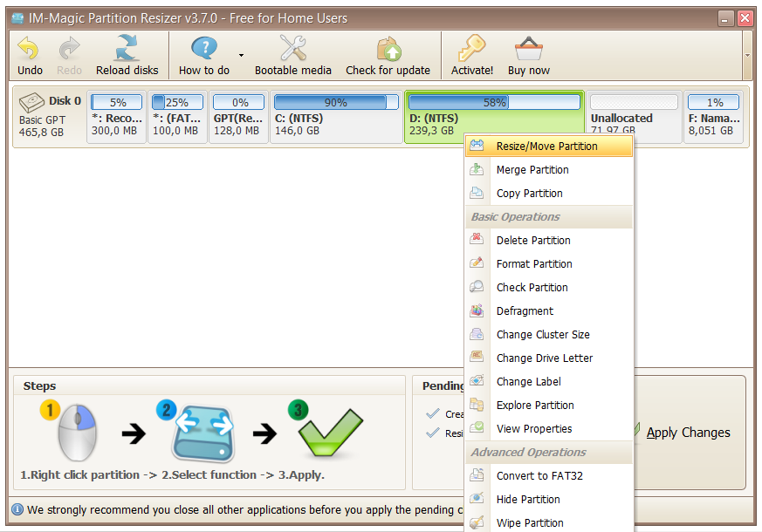Select Merge Partition in the menu

pyautogui.click(x=532, y=170)
